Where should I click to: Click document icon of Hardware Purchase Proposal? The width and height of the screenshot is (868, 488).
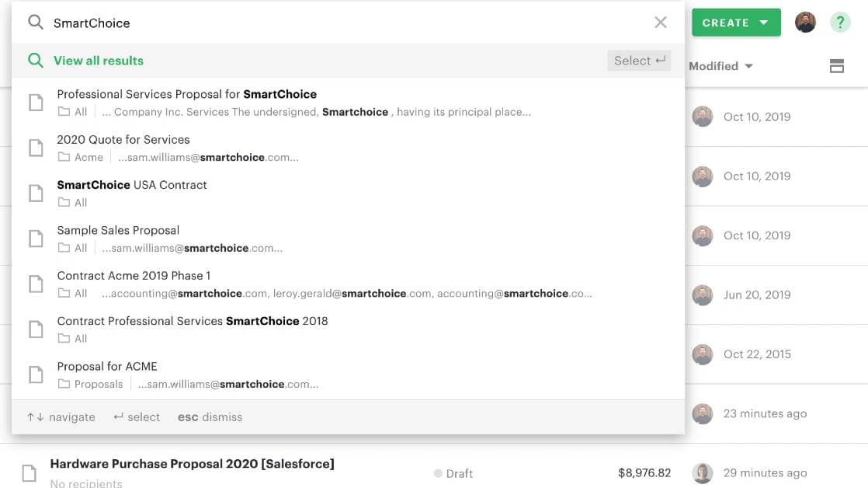point(30,473)
